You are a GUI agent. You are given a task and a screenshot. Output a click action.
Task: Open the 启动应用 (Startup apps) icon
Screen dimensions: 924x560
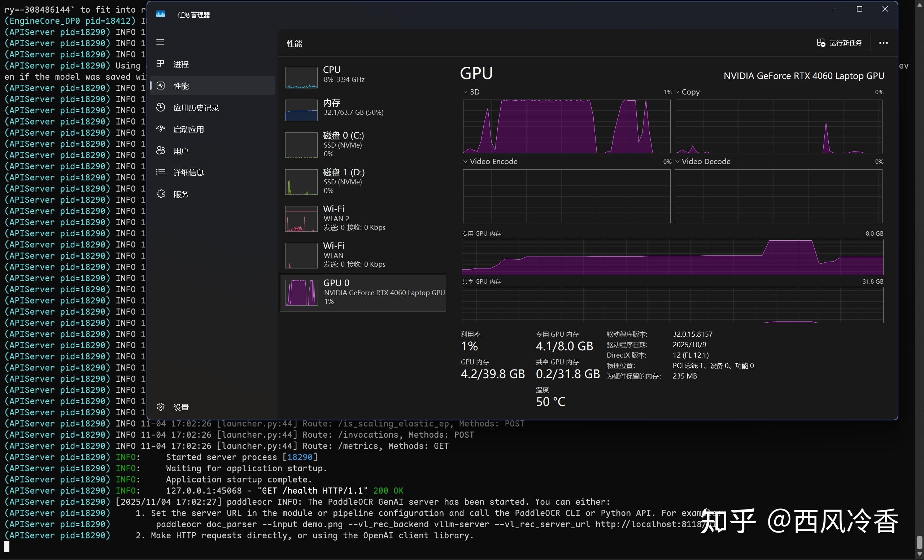(x=161, y=129)
